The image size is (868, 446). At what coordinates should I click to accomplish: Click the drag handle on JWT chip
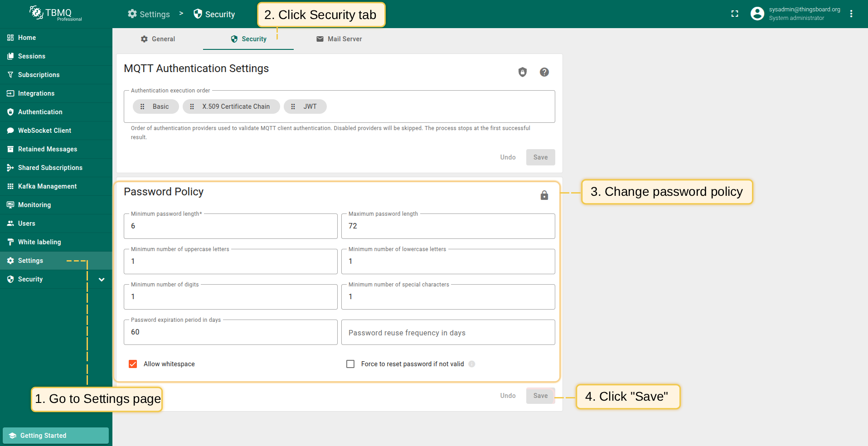pos(293,107)
